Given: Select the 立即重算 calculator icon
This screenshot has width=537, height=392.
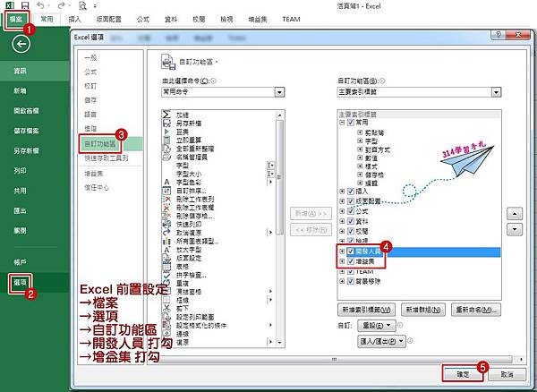Looking at the screenshot, I should point(166,140).
